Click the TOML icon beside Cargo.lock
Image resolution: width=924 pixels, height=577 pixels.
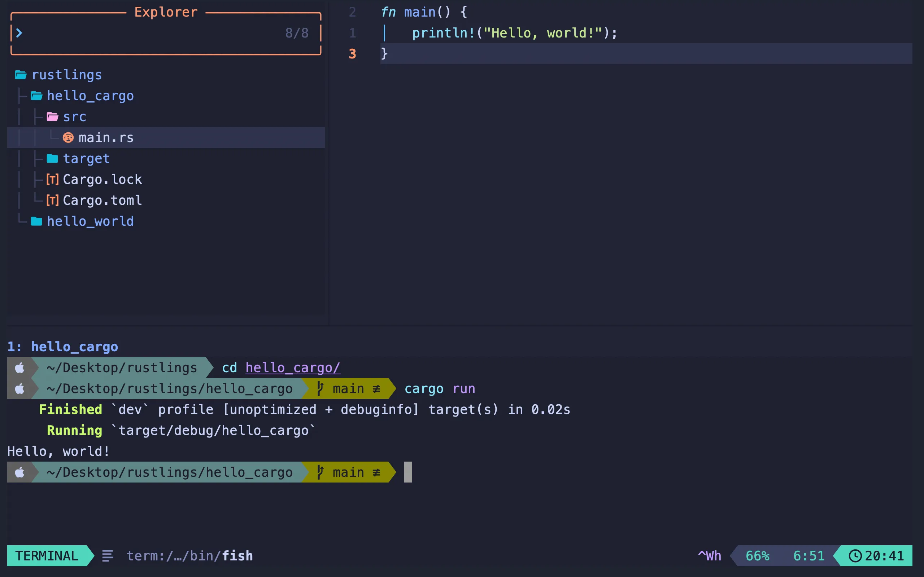click(52, 179)
